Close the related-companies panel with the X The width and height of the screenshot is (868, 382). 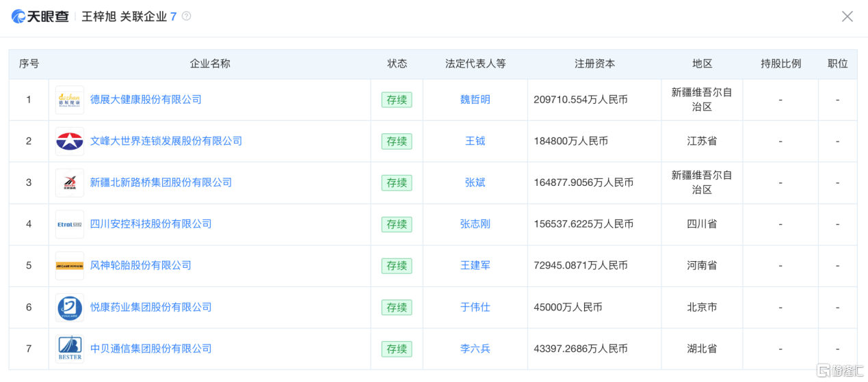pos(847,16)
